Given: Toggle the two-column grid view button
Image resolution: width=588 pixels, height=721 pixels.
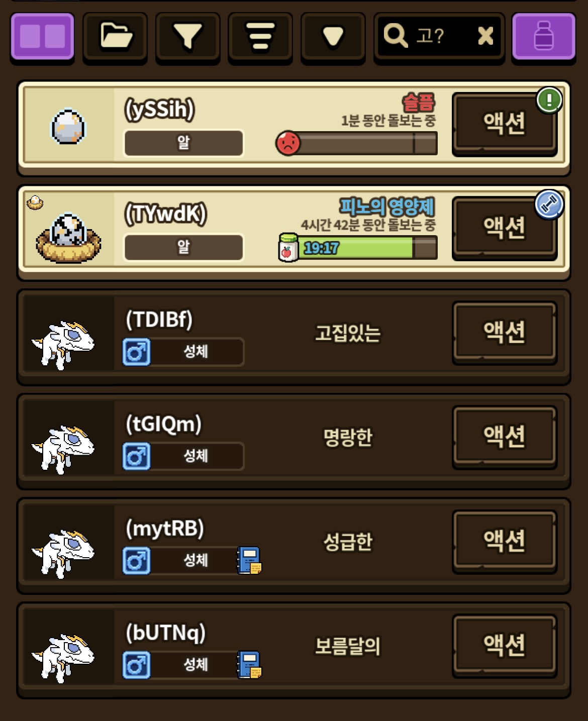Looking at the screenshot, I should 43,37.
